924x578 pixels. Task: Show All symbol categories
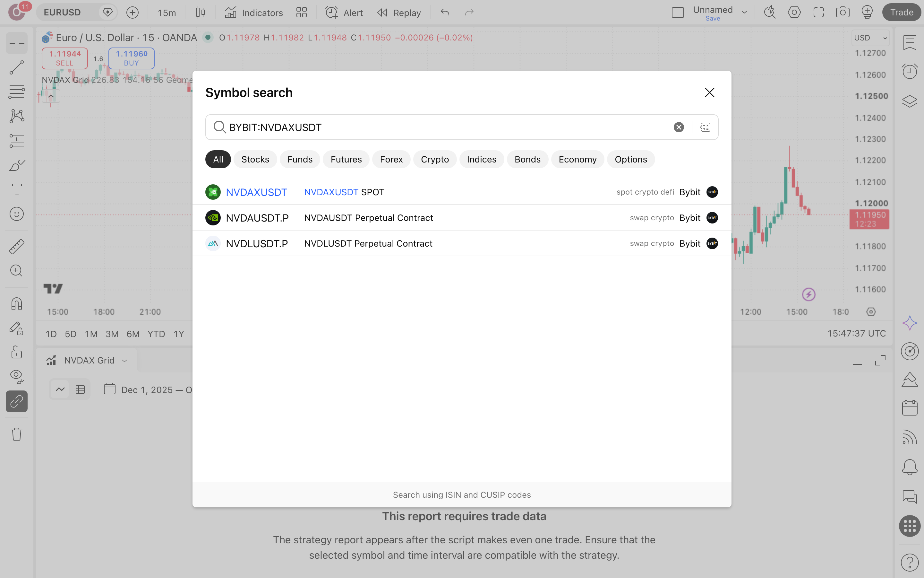point(218,159)
